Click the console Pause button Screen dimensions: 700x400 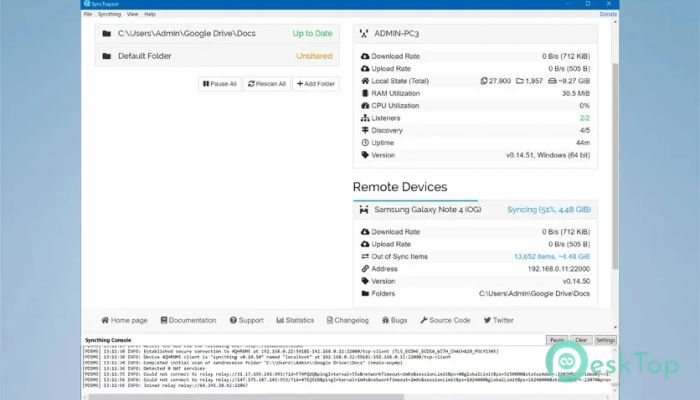pyautogui.click(x=557, y=340)
